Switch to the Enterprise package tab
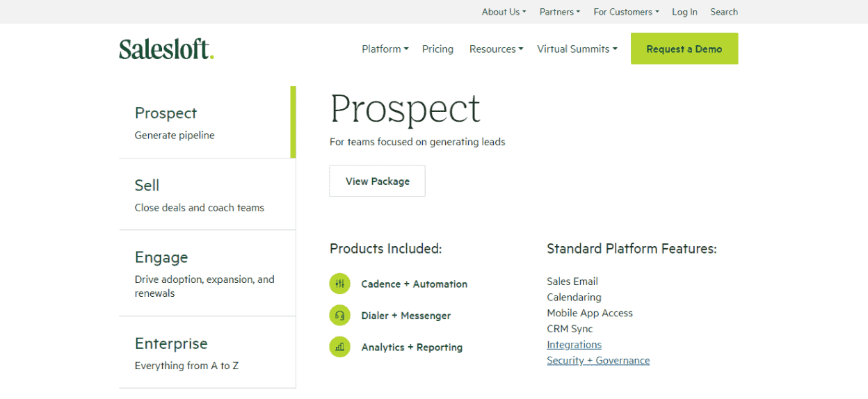Image resolution: width=868 pixels, height=399 pixels. [207, 352]
